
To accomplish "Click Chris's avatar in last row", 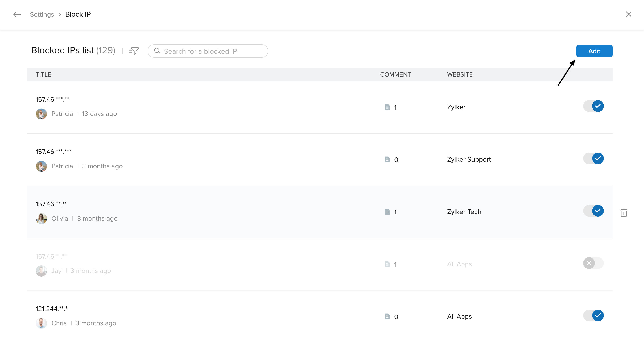I will coord(41,323).
